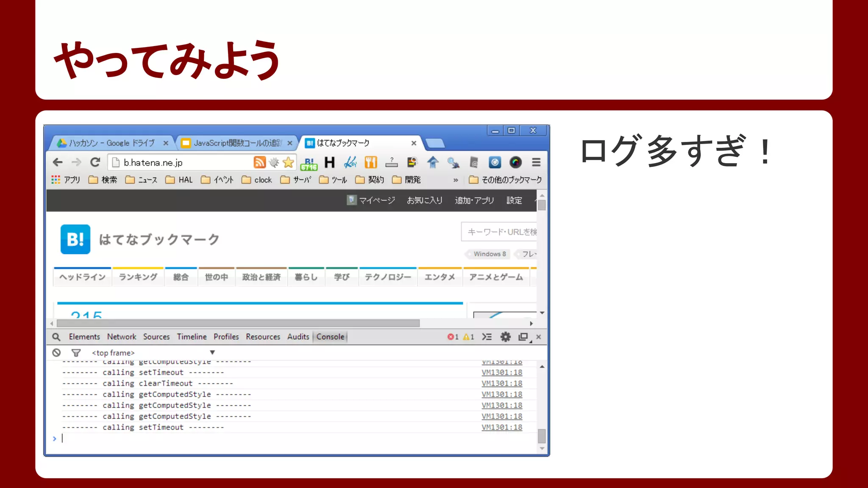Viewport: 868px width, 488px height.
Task: Toggle the console filter funnel
Action: pyautogui.click(x=76, y=352)
